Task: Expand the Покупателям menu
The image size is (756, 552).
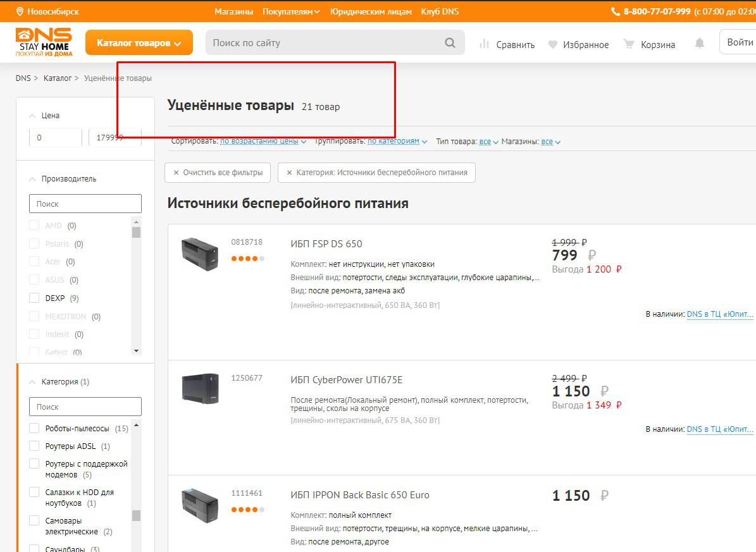Action: pyautogui.click(x=291, y=11)
